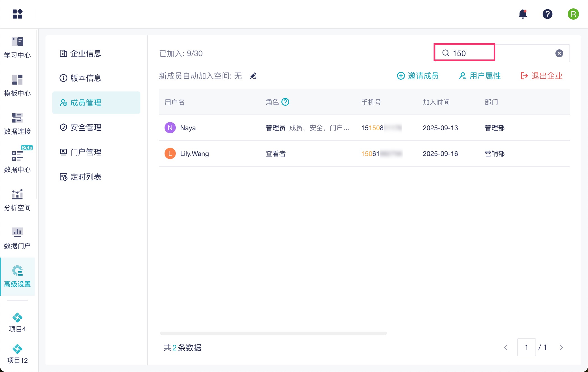Click the 已加入: 9/30 count text
This screenshot has height=372, width=588.
[x=181, y=53]
